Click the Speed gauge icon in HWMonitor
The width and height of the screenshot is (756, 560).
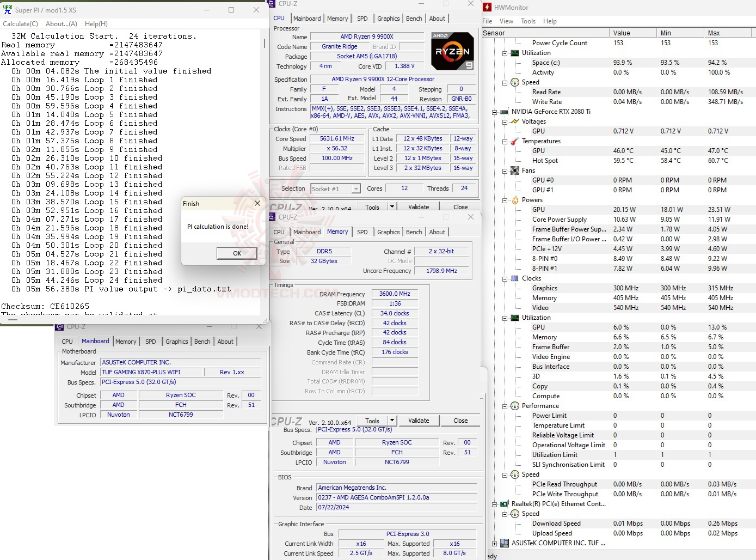coord(515,82)
